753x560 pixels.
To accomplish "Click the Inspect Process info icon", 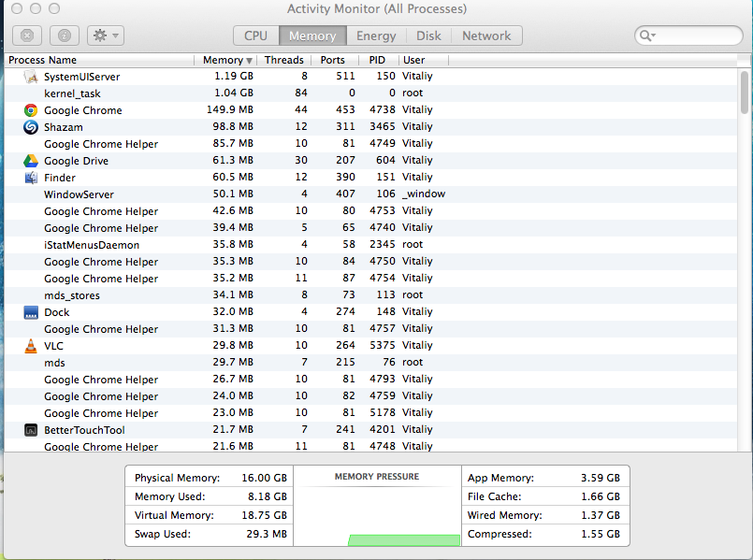I will 65,36.
